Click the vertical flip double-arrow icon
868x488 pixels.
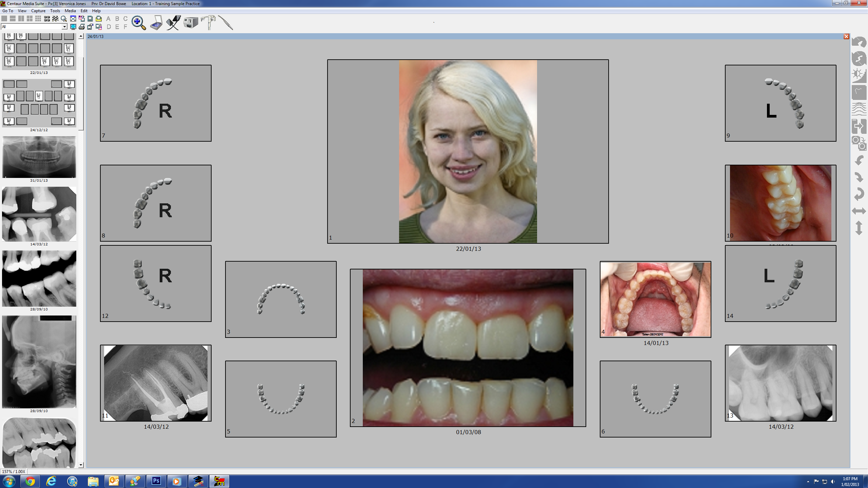tap(859, 228)
